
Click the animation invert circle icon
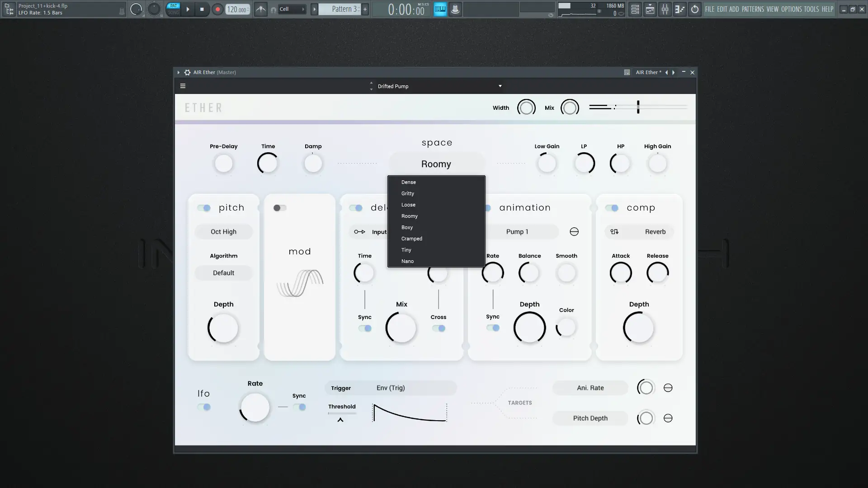(x=574, y=232)
